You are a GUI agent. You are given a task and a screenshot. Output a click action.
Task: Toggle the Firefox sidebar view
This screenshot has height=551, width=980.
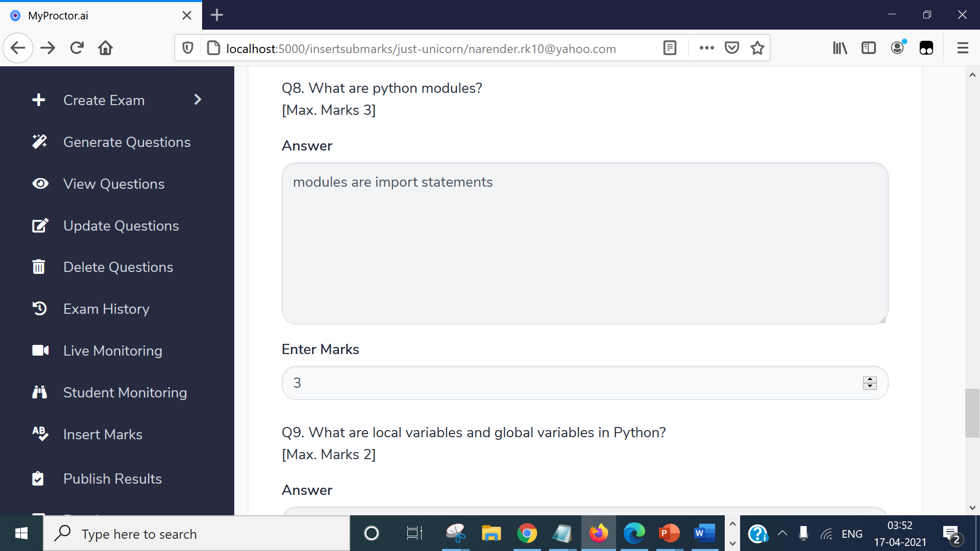click(x=868, y=48)
